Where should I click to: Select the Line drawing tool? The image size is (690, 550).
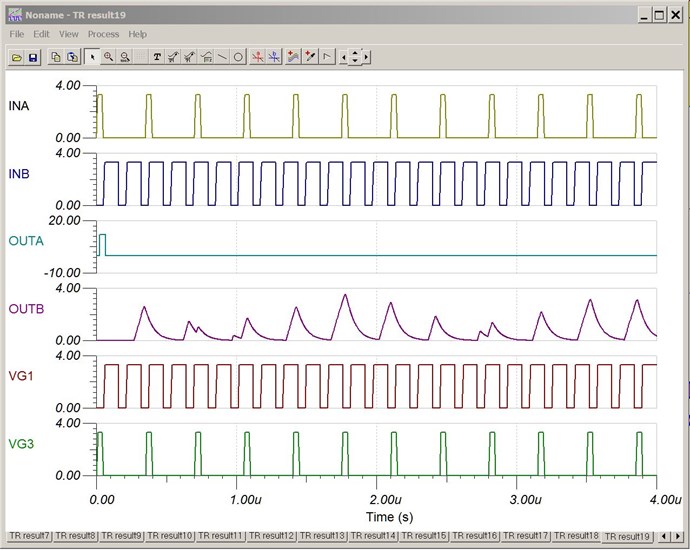pyautogui.click(x=222, y=57)
